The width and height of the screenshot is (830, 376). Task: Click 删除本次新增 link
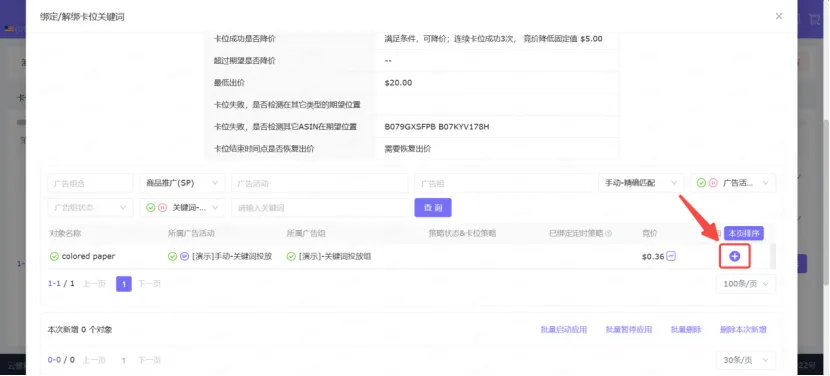click(x=743, y=329)
